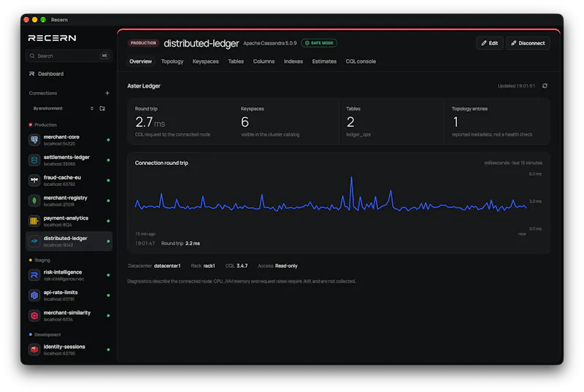Image resolution: width=584 pixels, height=392 pixels.
Task: Click the Edit button label
Action: (x=493, y=43)
